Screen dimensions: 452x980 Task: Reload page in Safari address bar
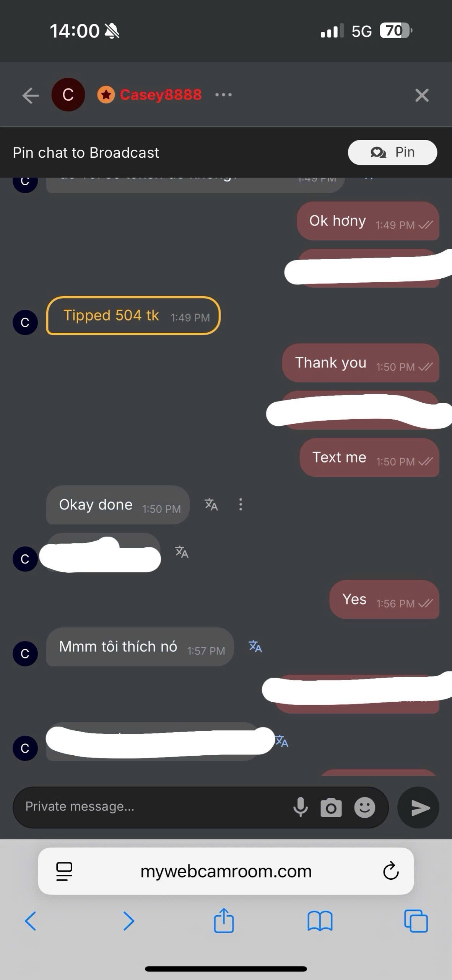tap(391, 871)
